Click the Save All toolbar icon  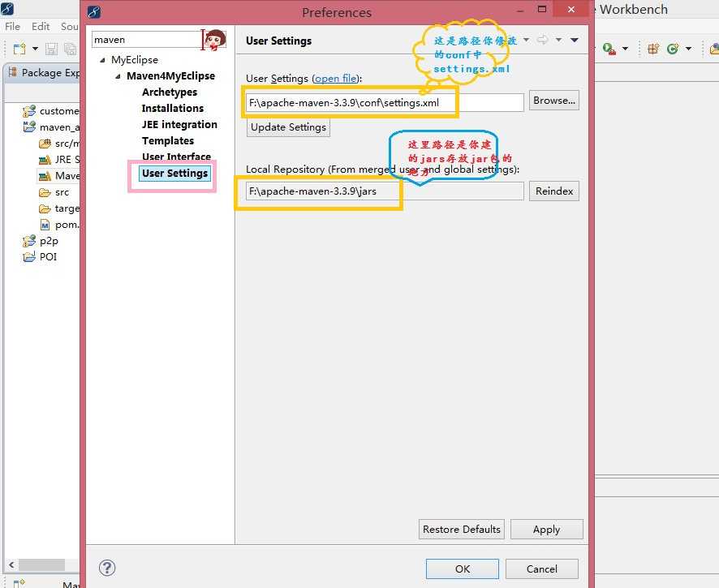70,49
